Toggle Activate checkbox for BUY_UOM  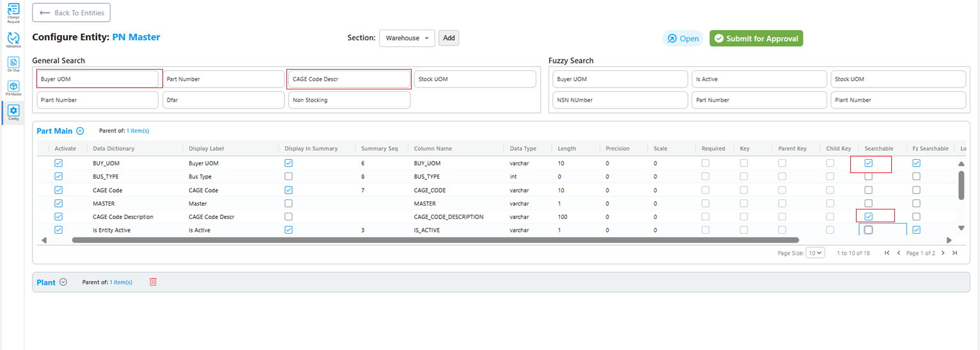coord(59,163)
